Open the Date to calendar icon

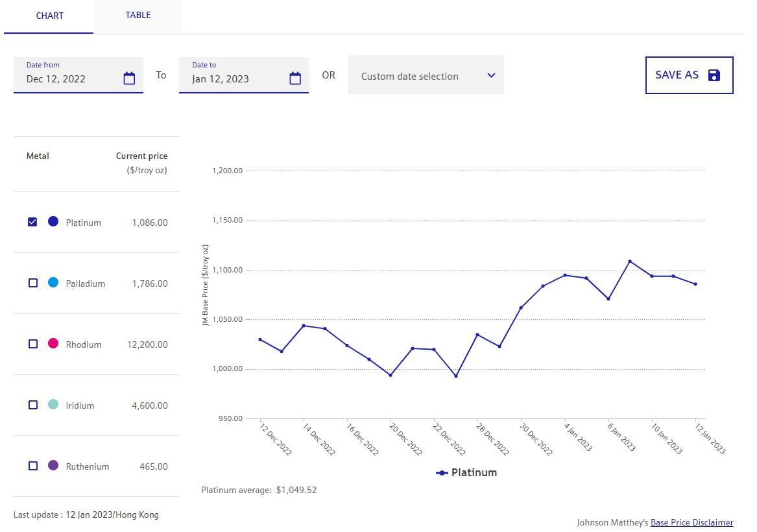click(x=295, y=79)
